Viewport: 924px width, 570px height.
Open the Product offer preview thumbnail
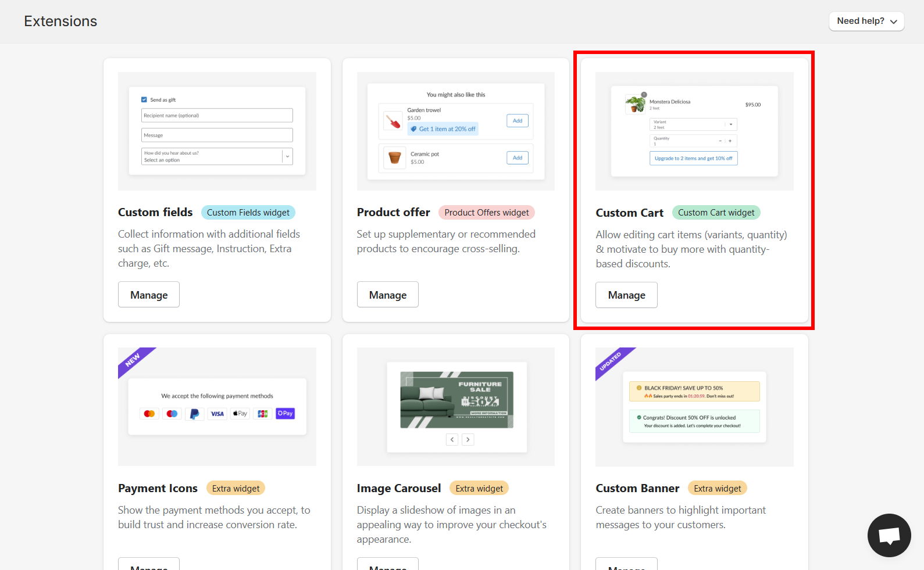click(456, 131)
